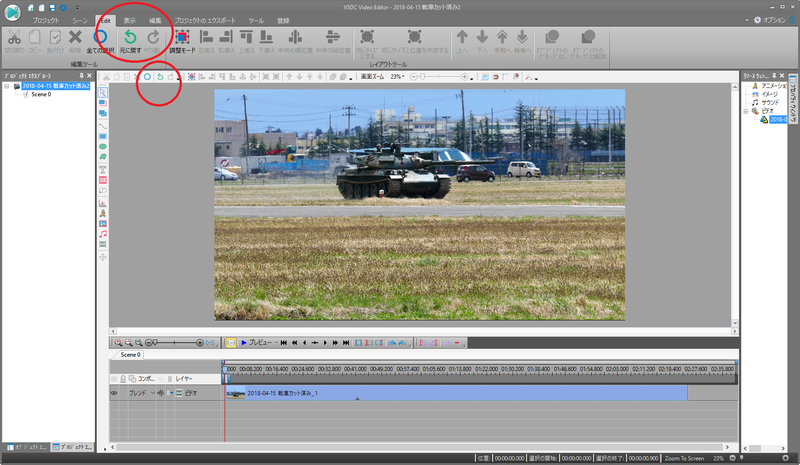Click the add-audio music note tool
This screenshot has height=465, width=800.
103,234
